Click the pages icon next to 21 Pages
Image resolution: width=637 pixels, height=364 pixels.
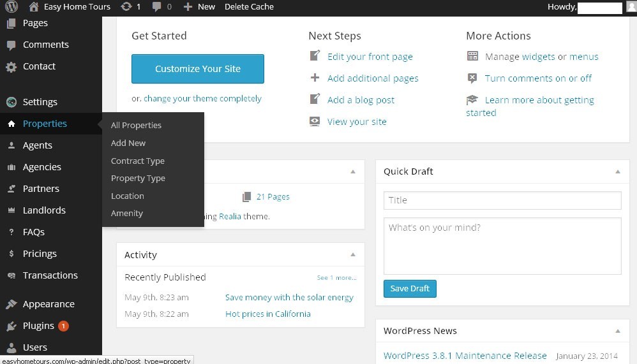(x=246, y=197)
